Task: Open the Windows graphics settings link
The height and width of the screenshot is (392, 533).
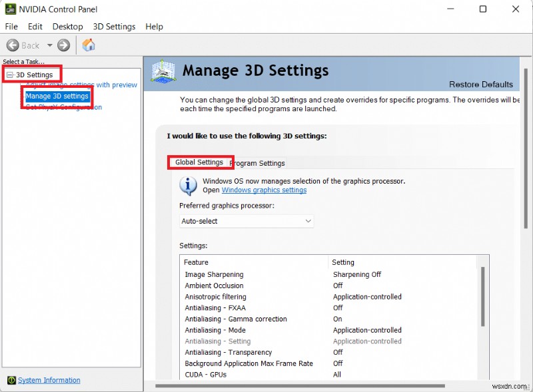Action: (264, 190)
